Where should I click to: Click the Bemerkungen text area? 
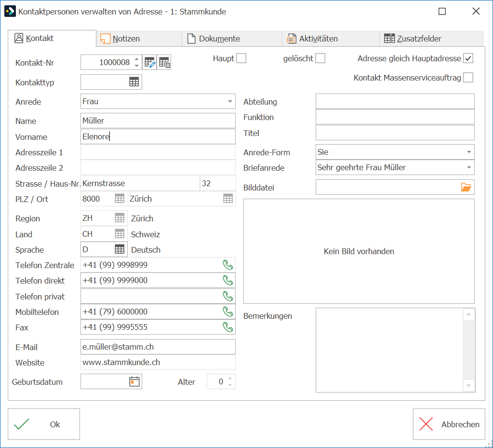(389, 350)
